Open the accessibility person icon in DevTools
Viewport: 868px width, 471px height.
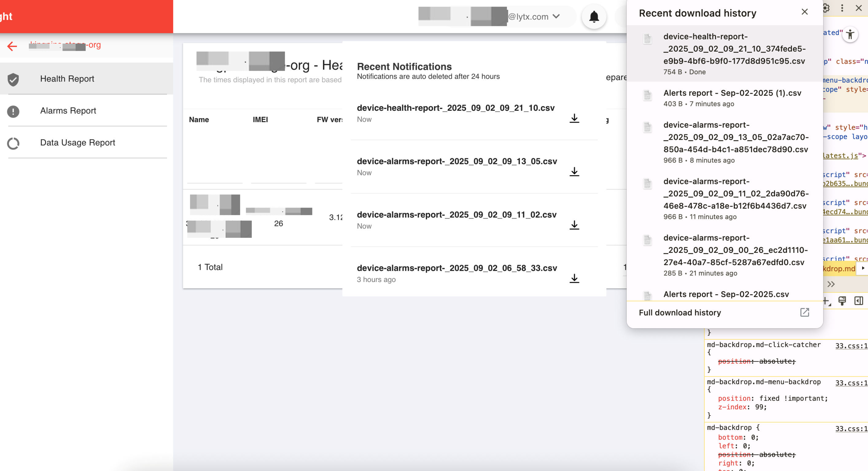[x=850, y=34]
